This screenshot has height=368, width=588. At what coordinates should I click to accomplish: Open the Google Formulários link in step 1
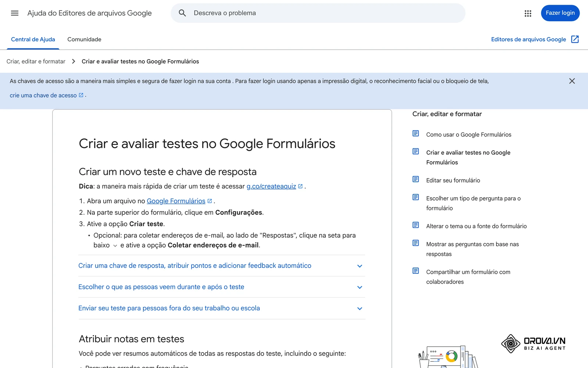[176, 201]
